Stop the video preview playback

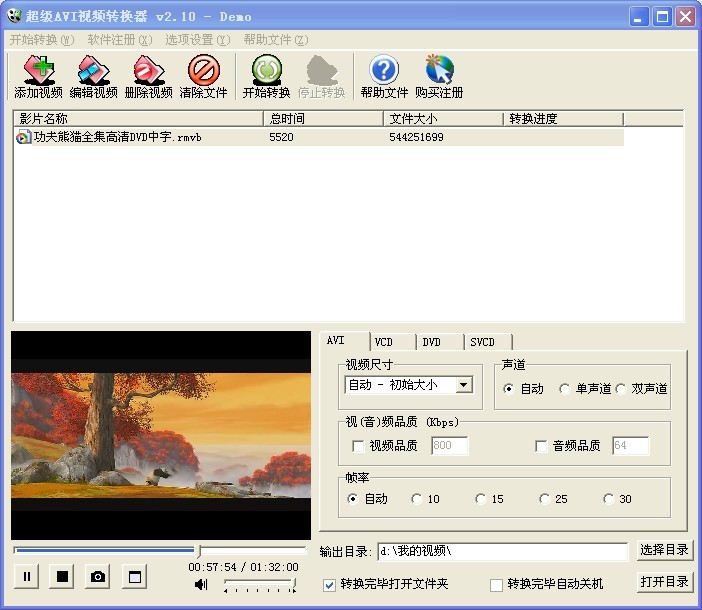[x=62, y=576]
